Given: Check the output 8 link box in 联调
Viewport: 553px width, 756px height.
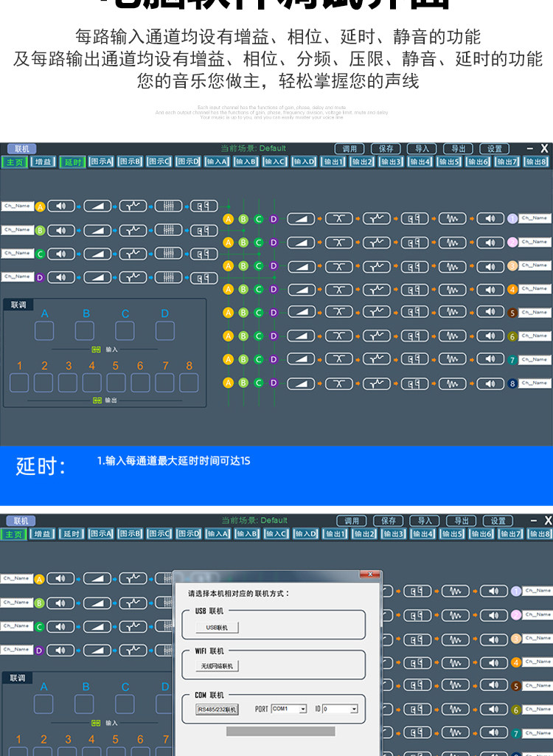Looking at the screenshot, I should point(189,383).
